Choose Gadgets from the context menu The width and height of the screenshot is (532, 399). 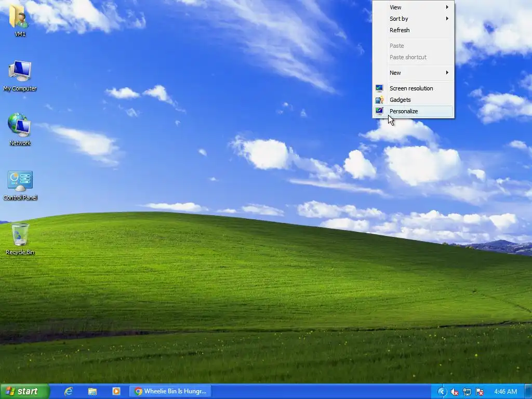coord(413,100)
